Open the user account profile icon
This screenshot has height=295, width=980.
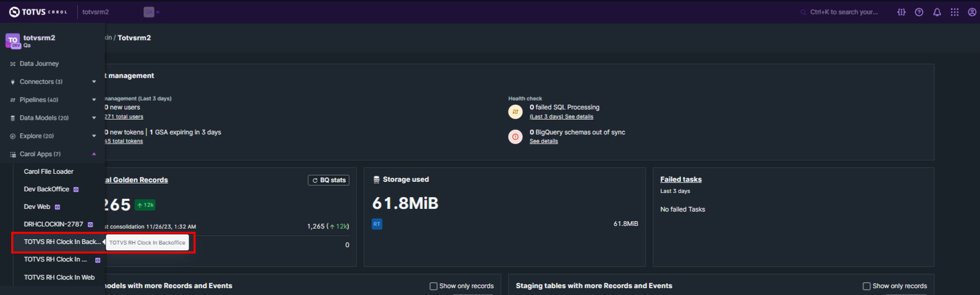pyautogui.click(x=972, y=12)
